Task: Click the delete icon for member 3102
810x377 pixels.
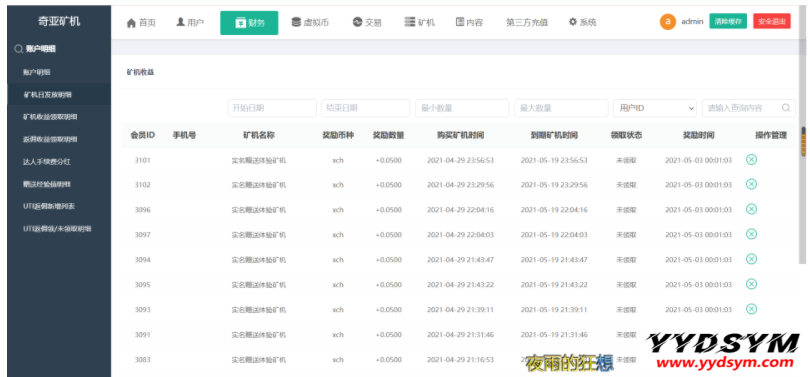Action: tap(751, 184)
